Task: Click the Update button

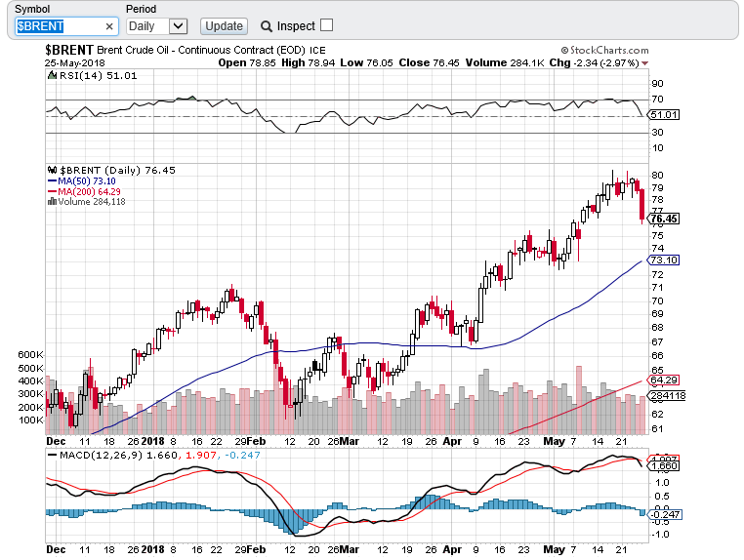Action: [224, 26]
